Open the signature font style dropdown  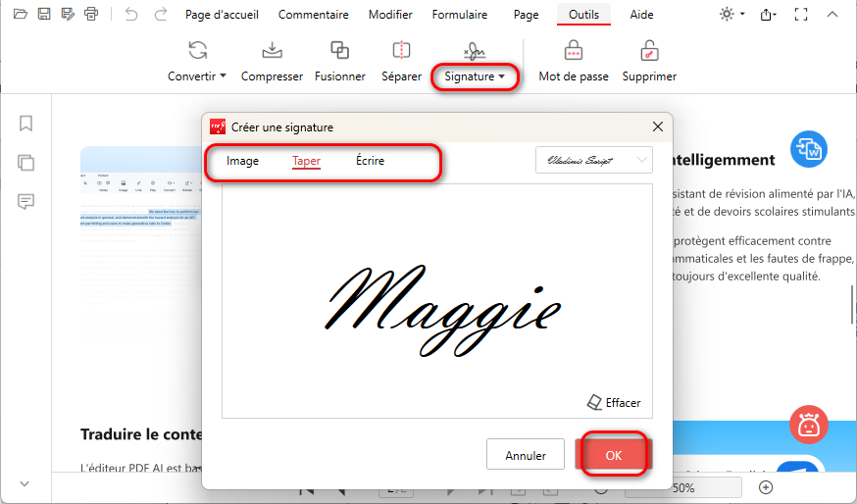pyautogui.click(x=594, y=160)
